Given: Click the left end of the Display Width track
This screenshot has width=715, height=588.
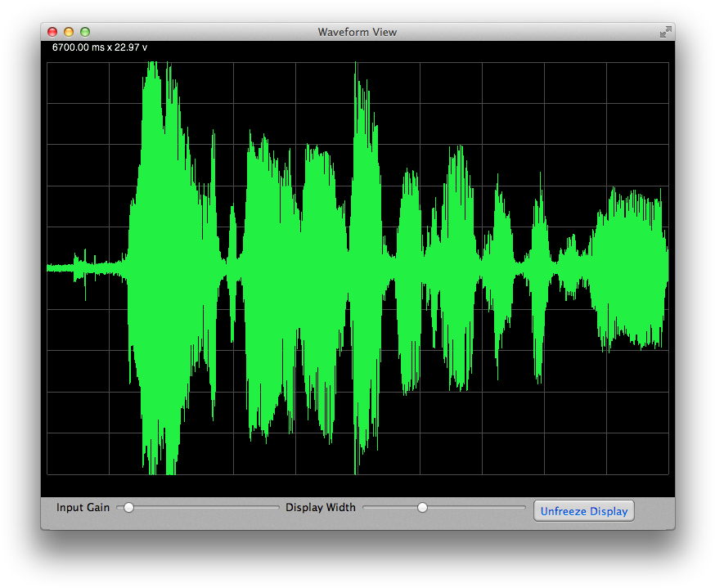Looking at the screenshot, I should 366,508.
